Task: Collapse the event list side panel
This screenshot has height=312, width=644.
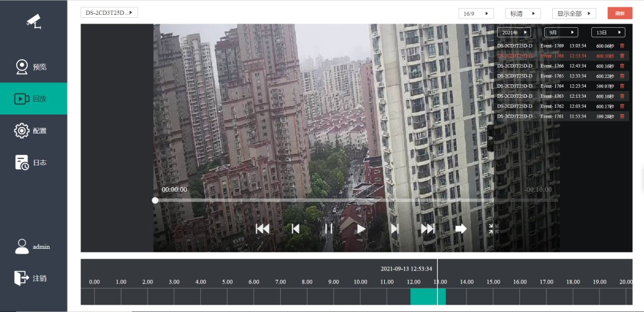Action: (x=490, y=139)
